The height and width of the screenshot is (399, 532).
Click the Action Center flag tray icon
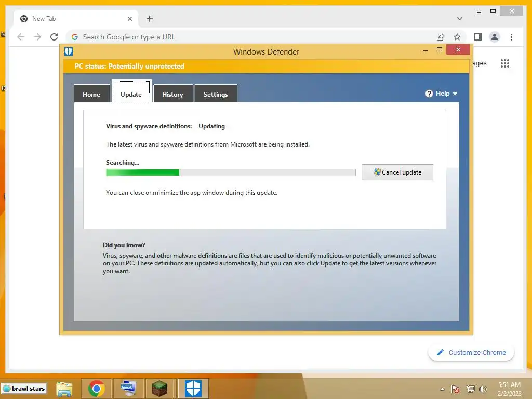pos(455,389)
